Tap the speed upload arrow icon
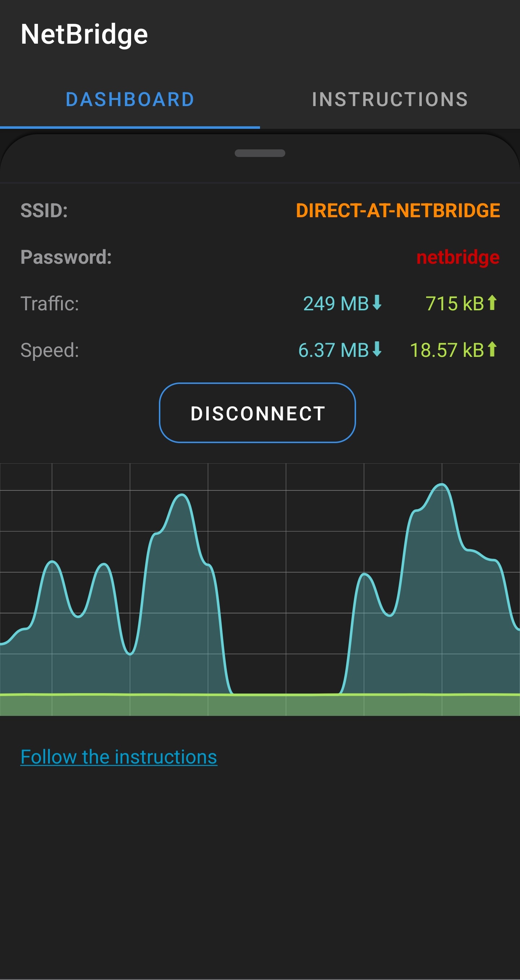This screenshot has width=520, height=980. (x=492, y=349)
